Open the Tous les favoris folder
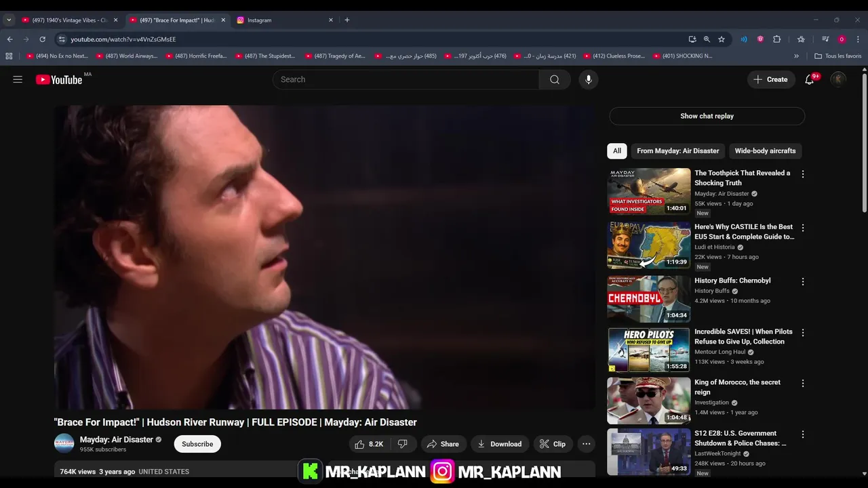Image resolution: width=868 pixels, height=488 pixels. 837,56
